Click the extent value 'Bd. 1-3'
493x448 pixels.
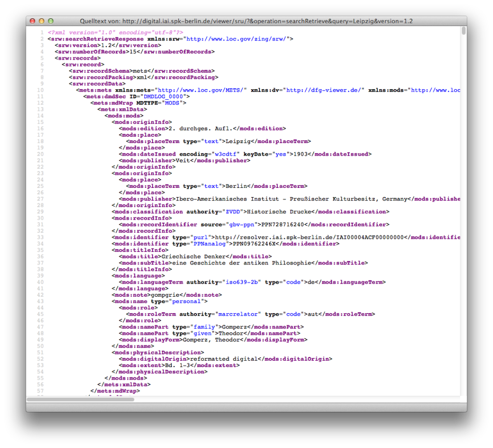[177, 366]
